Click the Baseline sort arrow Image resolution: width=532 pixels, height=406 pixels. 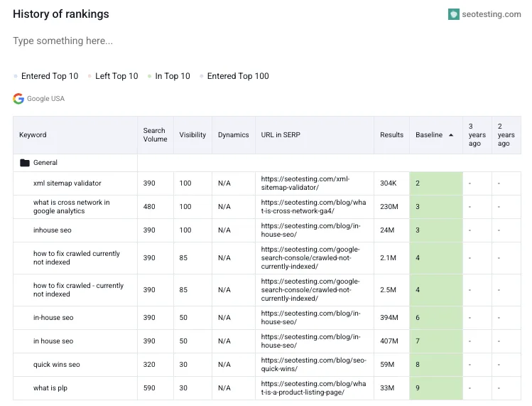[x=451, y=135]
